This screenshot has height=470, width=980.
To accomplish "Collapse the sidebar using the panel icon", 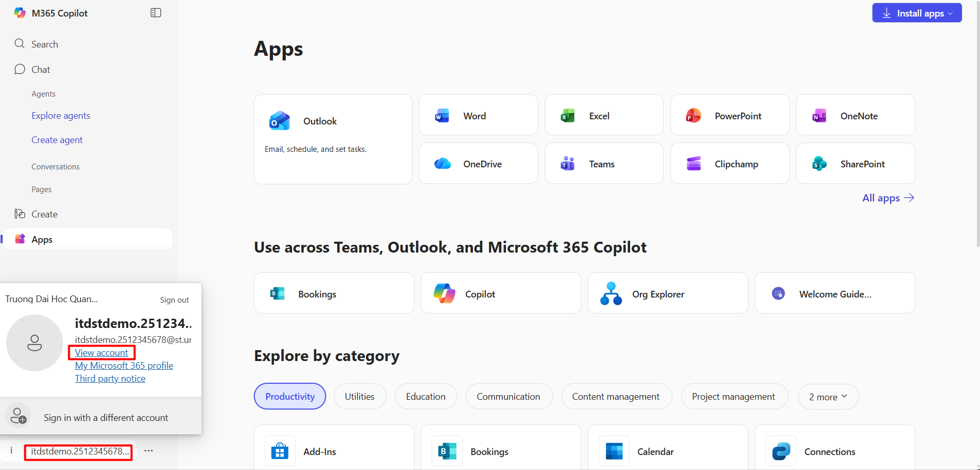I will tap(156, 13).
